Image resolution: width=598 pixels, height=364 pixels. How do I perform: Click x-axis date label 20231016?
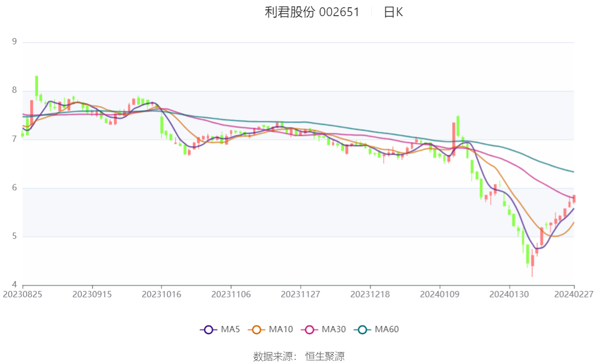pyautogui.click(x=161, y=294)
